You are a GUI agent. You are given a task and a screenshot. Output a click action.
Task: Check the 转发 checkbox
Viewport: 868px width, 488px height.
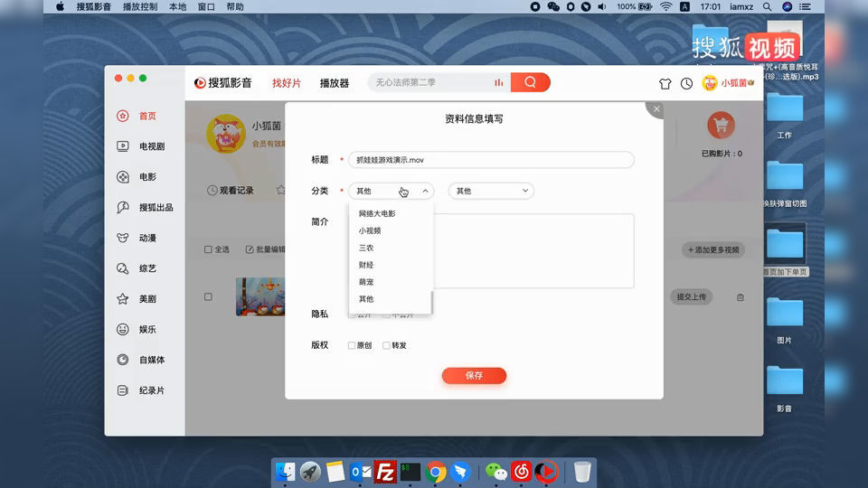tap(386, 345)
